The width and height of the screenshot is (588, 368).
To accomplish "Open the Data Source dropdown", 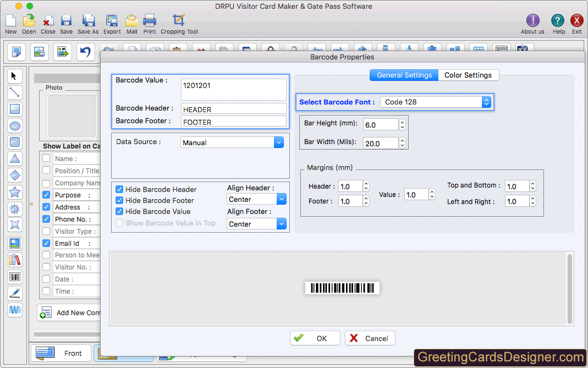I will [232, 142].
